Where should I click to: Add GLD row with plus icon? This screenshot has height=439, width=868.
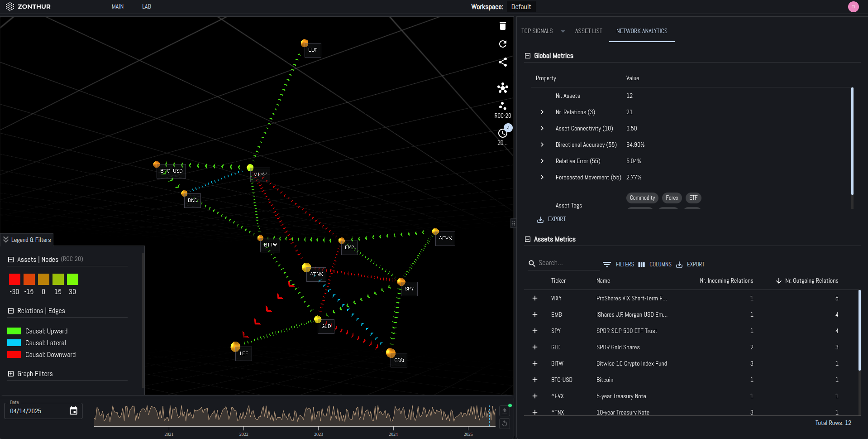point(535,347)
